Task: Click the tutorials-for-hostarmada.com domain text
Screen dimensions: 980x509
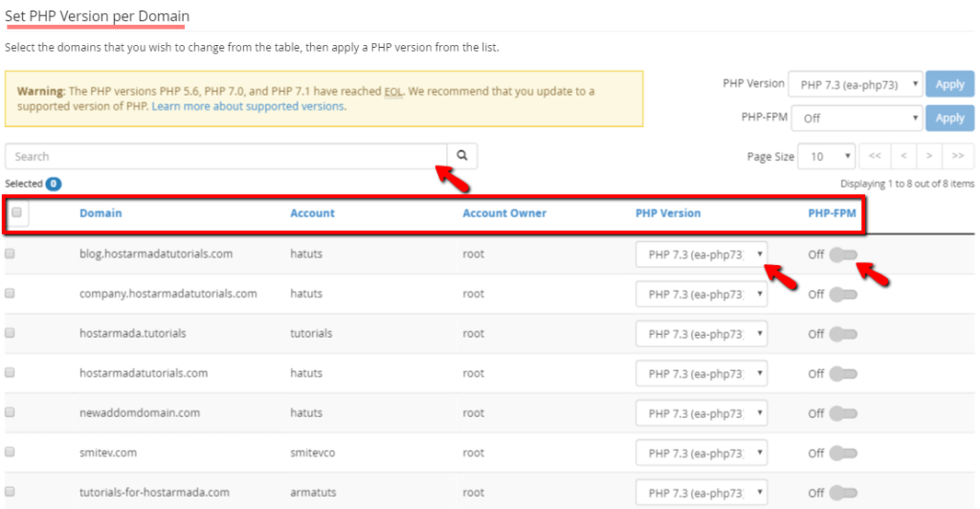Action: pos(154,492)
